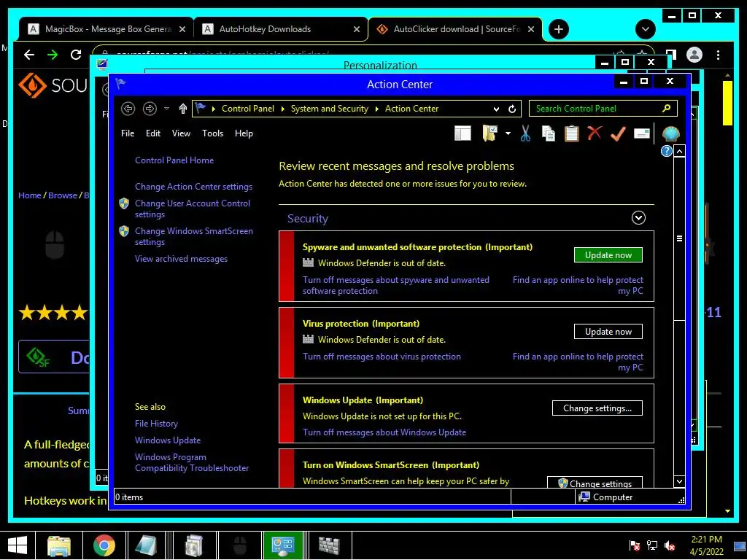Open the Windows Start button
The width and height of the screenshot is (747, 560).
(18, 545)
